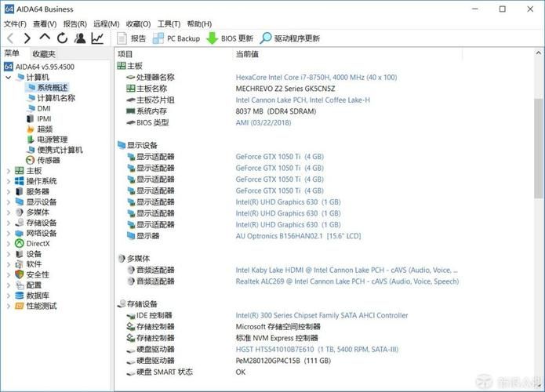545x392 pixels.
Task: Open Realtek ALC269 audio adapter link
Action: 347,281
